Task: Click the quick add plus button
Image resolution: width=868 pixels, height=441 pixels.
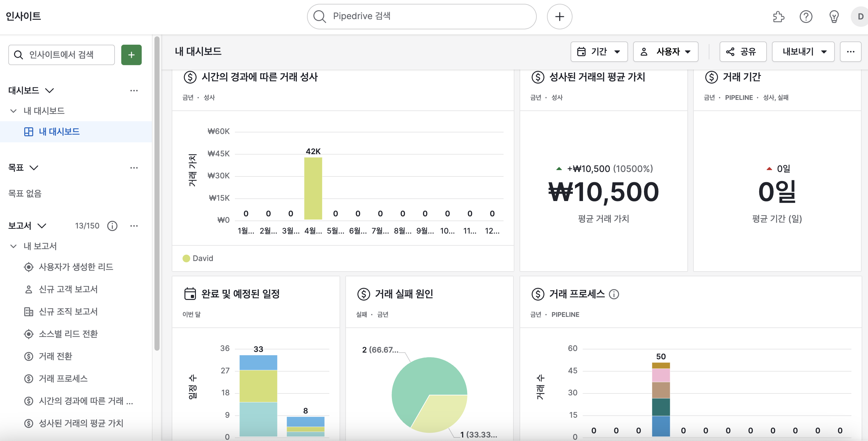Action: tap(559, 17)
